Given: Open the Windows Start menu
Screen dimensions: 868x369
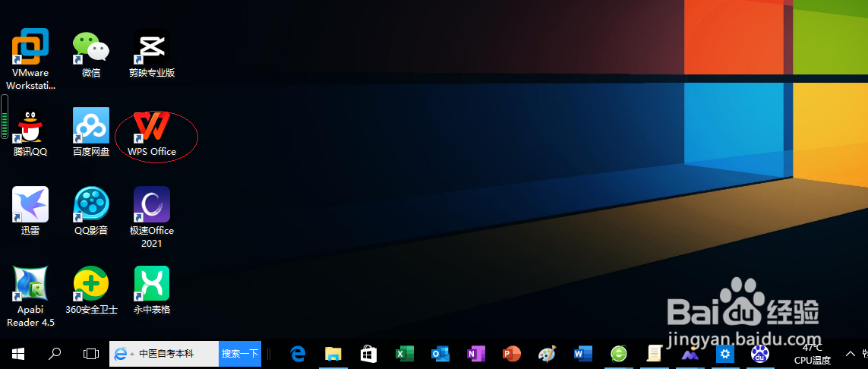Looking at the screenshot, I should pyautogui.click(x=17, y=354).
